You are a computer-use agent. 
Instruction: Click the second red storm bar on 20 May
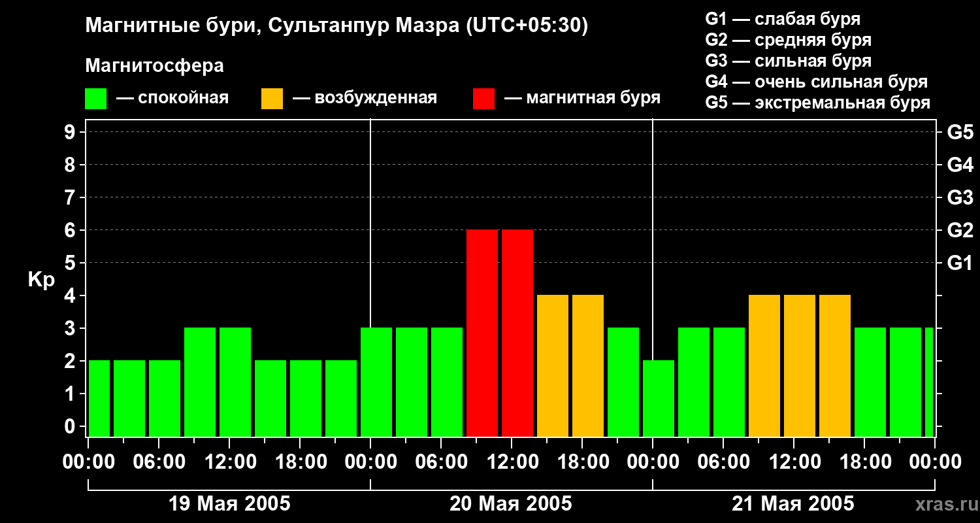pos(517,333)
